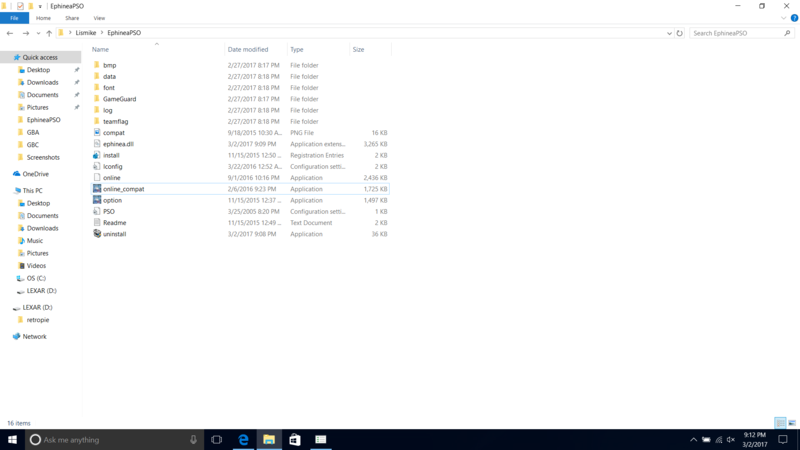Select OneDrive in the navigation pane

pos(35,174)
